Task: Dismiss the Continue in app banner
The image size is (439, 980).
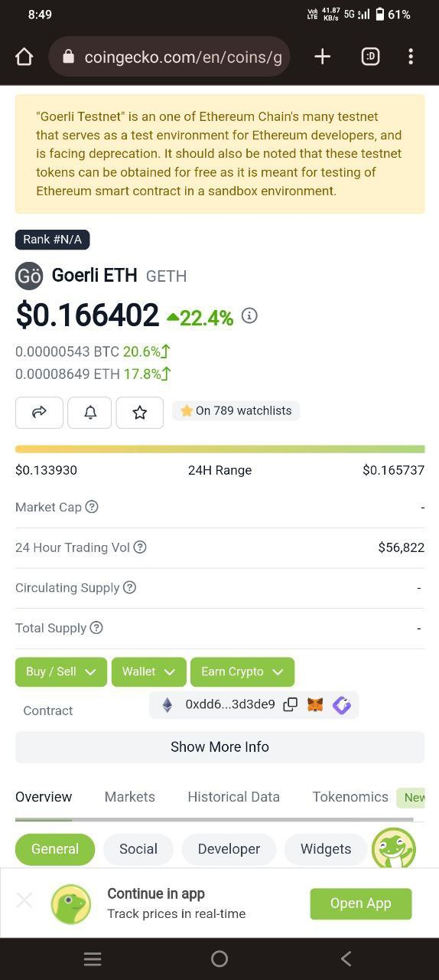Action: point(24,900)
